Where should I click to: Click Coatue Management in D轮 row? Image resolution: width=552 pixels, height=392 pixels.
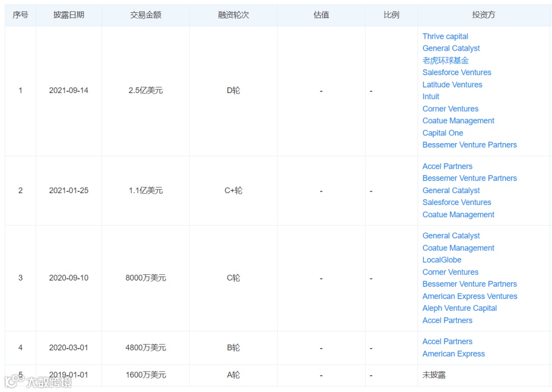pyautogui.click(x=458, y=121)
